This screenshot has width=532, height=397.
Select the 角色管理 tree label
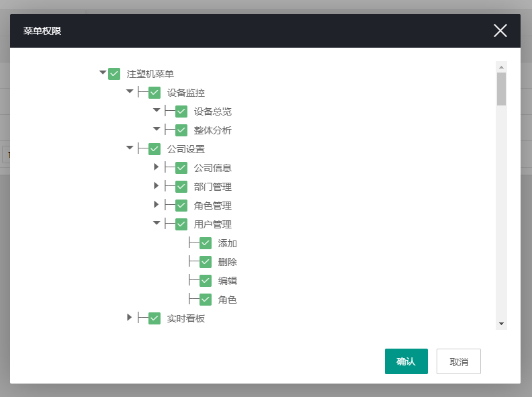point(212,206)
